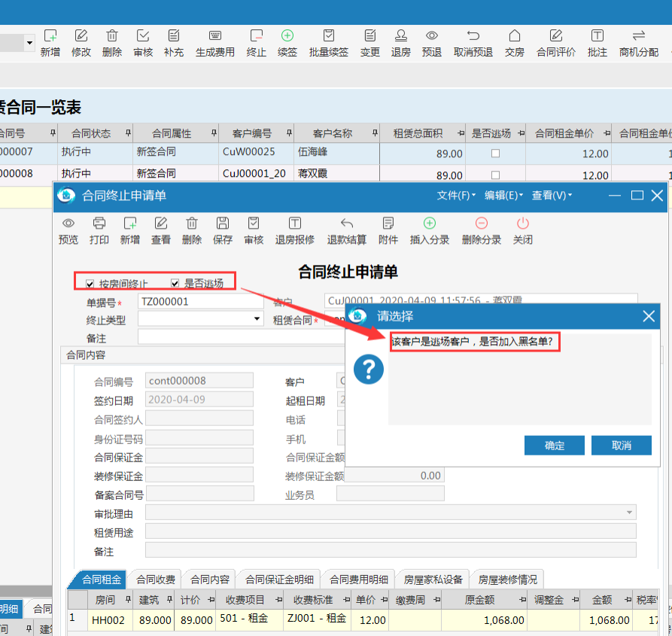The image size is (672, 636).
Task: Click the 删除 trash icon in main toolbar
Action: (x=112, y=35)
